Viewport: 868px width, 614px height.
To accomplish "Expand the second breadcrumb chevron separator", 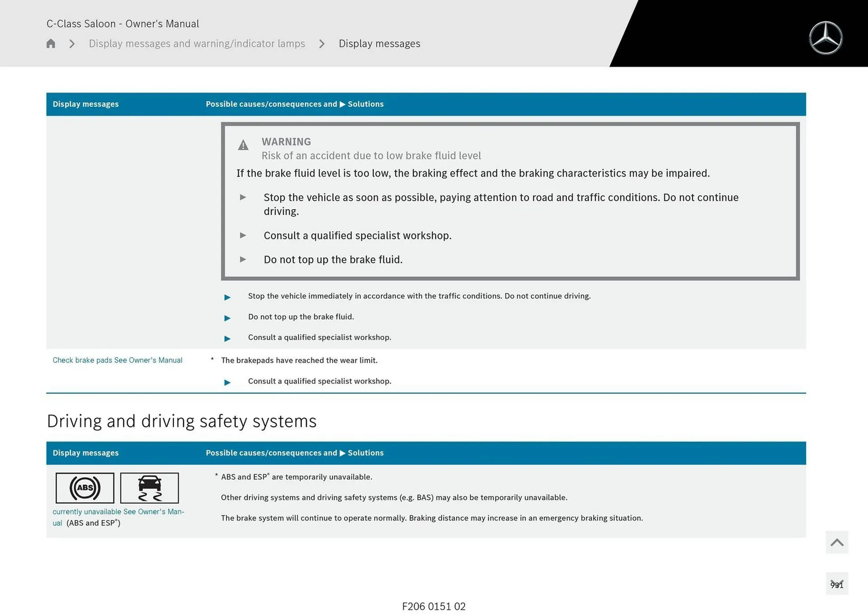I will click(x=322, y=43).
